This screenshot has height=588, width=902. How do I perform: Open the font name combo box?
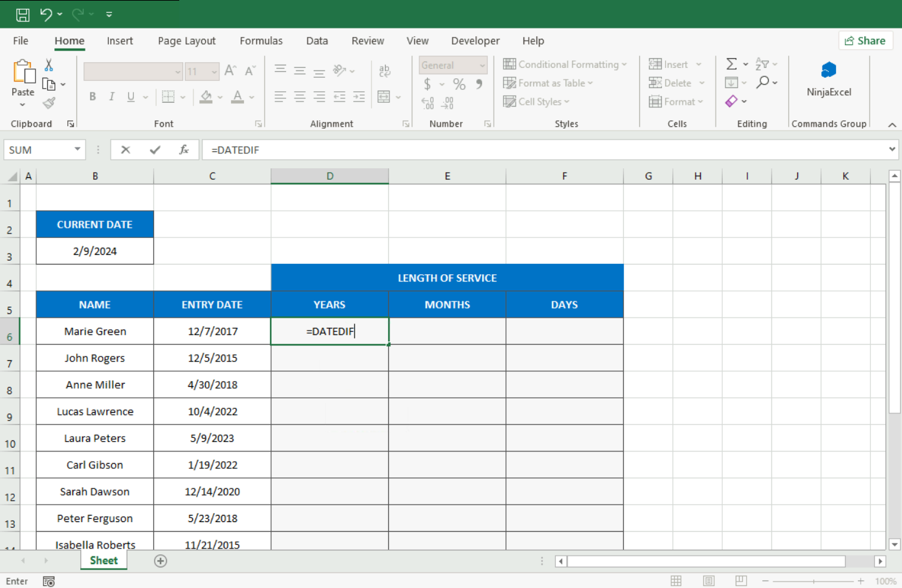click(133, 71)
